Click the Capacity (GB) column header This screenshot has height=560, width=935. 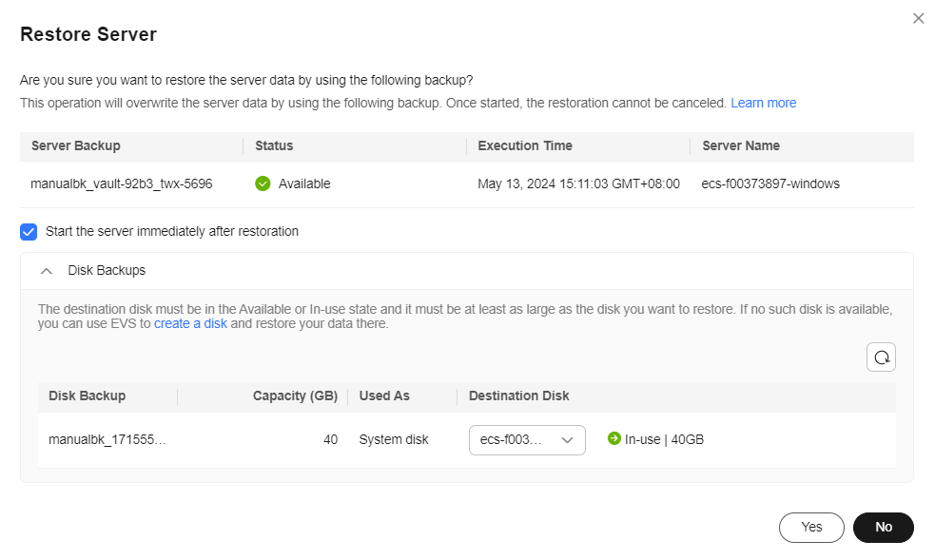click(x=295, y=396)
